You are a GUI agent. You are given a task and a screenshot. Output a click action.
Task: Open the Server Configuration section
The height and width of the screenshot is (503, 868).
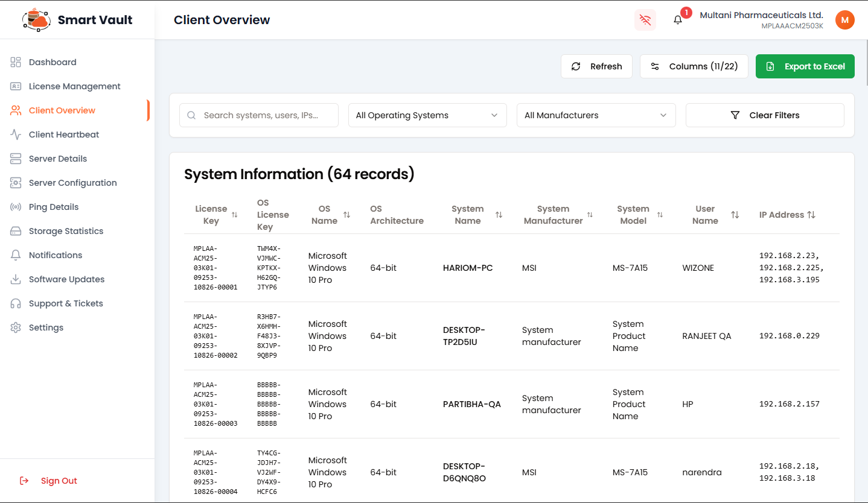tap(73, 182)
